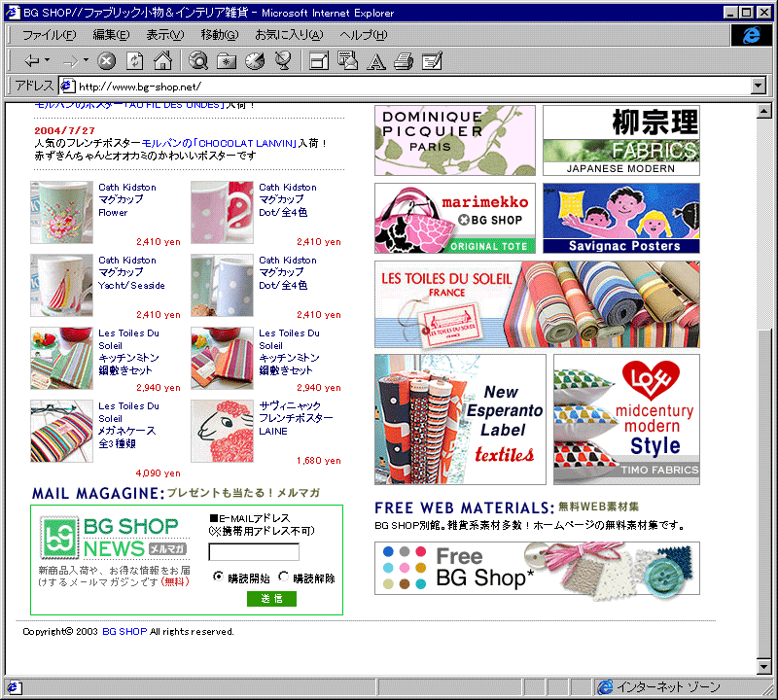778x700 pixels.
Task: Open the ヘルプ(H) menu
Action: click(363, 35)
